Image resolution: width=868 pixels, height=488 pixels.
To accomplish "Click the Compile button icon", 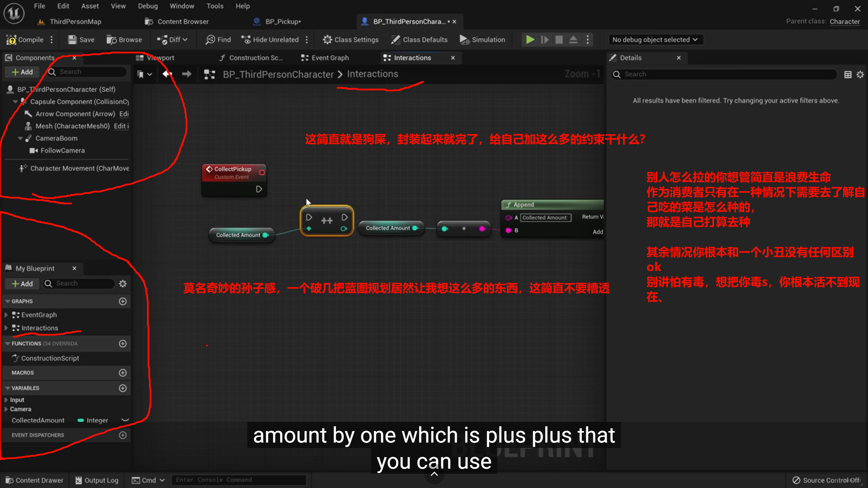I will point(12,40).
